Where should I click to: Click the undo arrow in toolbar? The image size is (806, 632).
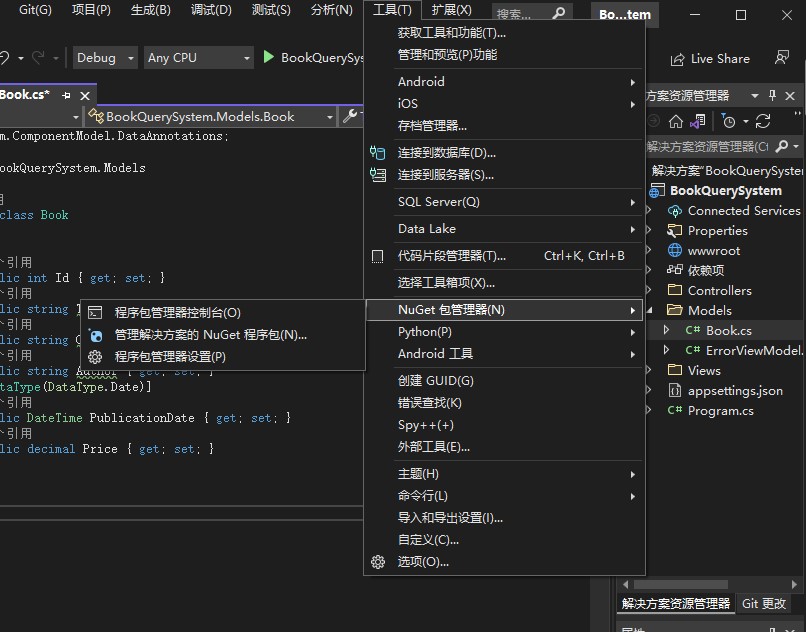[5, 58]
